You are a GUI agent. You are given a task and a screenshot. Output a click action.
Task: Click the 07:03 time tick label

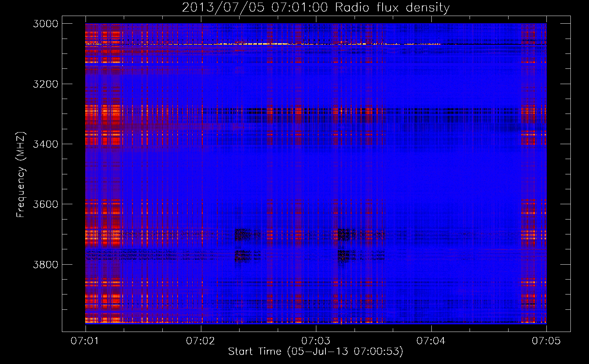click(316, 341)
